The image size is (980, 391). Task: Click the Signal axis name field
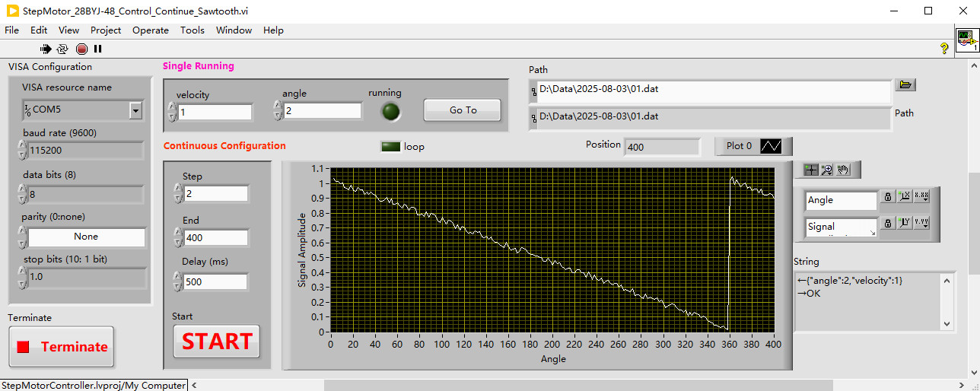[x=841, y=227]
